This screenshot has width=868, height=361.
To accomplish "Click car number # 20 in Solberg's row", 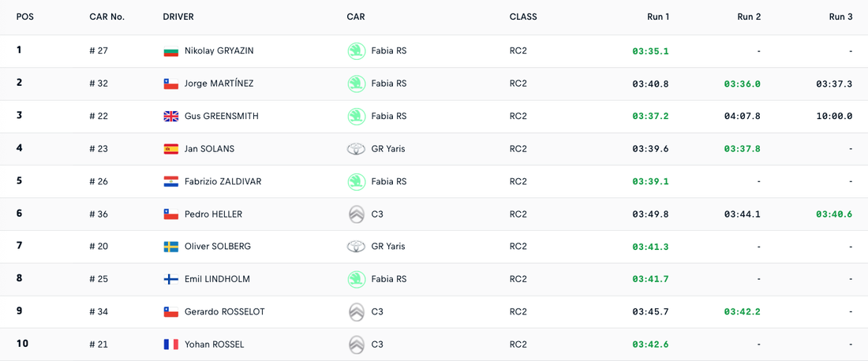I will [x=99, y=247].
